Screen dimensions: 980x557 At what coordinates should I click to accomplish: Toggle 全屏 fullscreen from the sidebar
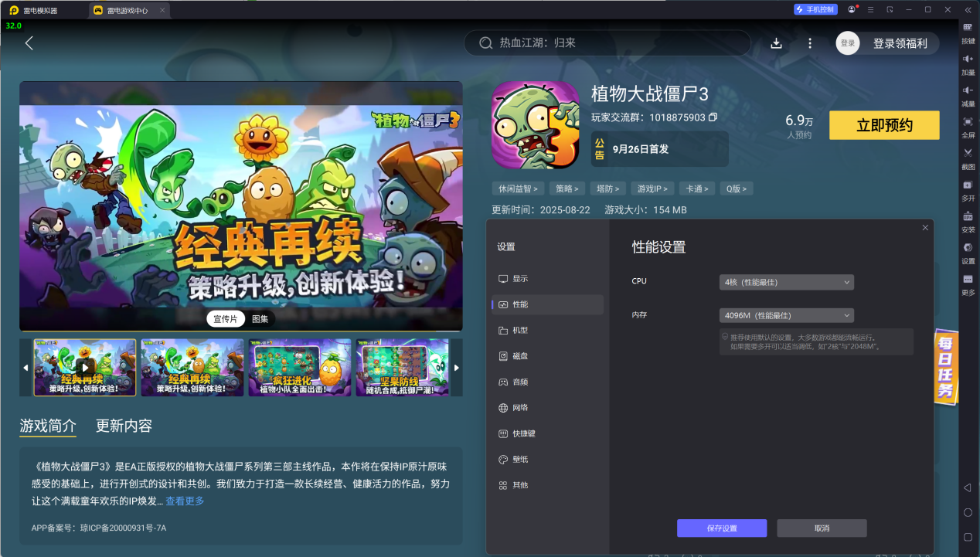pyautogui.click(x=968, y=122)
